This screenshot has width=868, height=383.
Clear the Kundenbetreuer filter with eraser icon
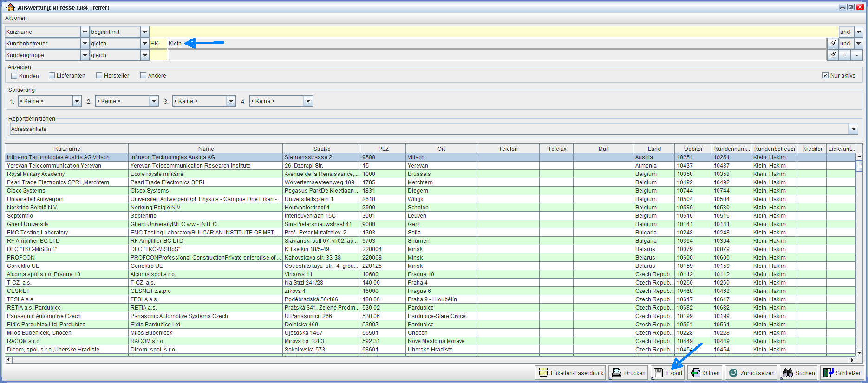(833, 43)
